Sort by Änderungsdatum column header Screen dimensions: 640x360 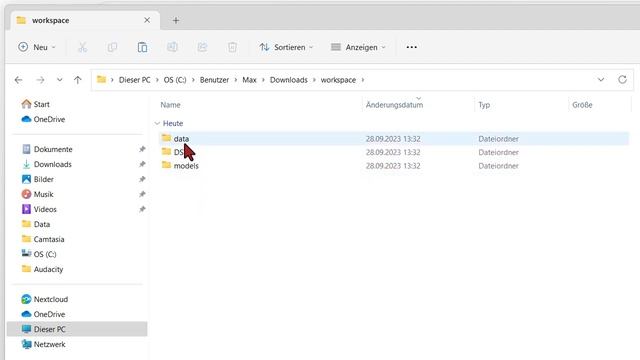pos(394,105)
